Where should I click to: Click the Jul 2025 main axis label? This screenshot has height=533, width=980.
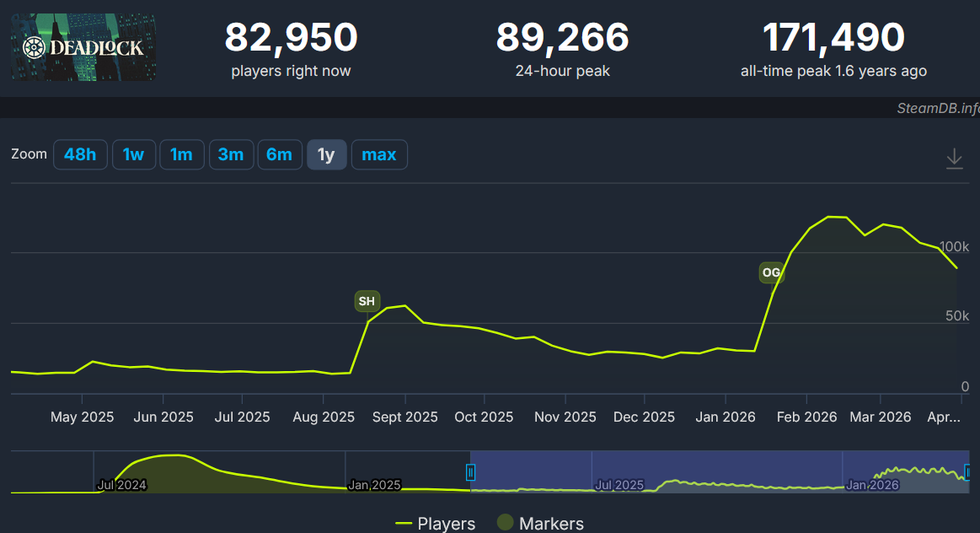(242, 417)
